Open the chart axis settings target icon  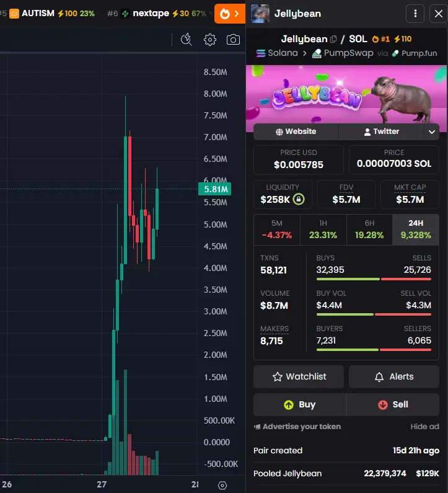click(x=222, y=485)
